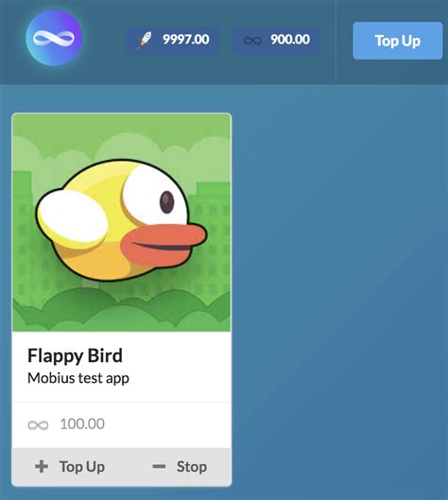Click the plus icon on the card
This screenshot has height=500, width=448.
coord(42,467)
